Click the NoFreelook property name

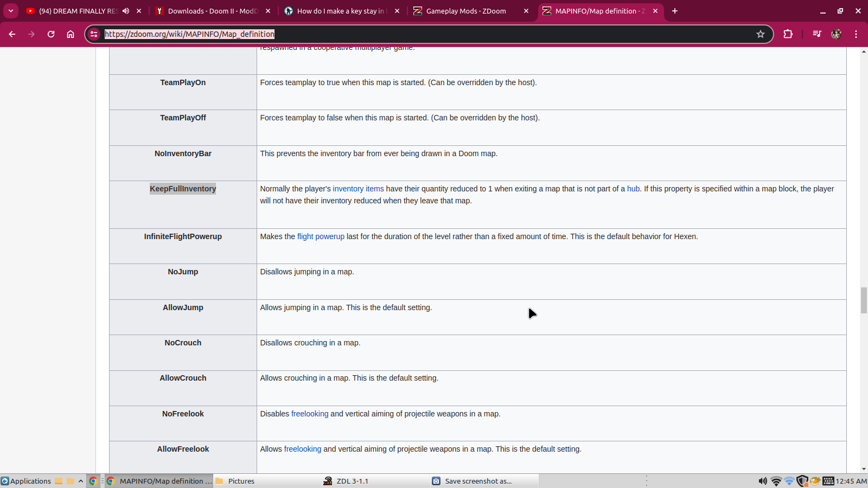coord(183,414)
